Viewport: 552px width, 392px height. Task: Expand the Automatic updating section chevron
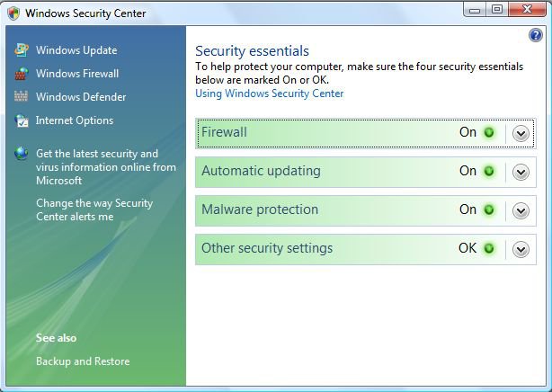coord(521,173)
